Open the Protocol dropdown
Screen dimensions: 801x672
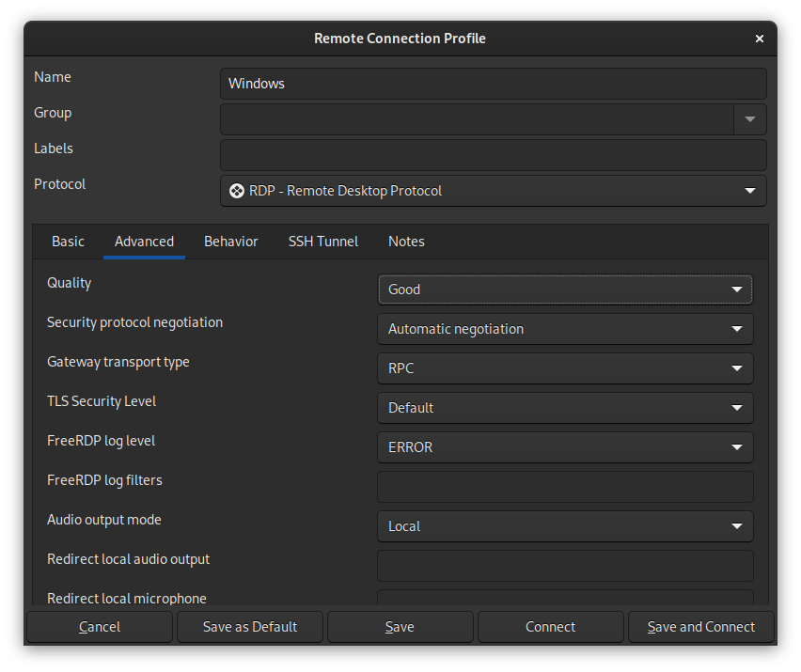[x=493, y=191]
